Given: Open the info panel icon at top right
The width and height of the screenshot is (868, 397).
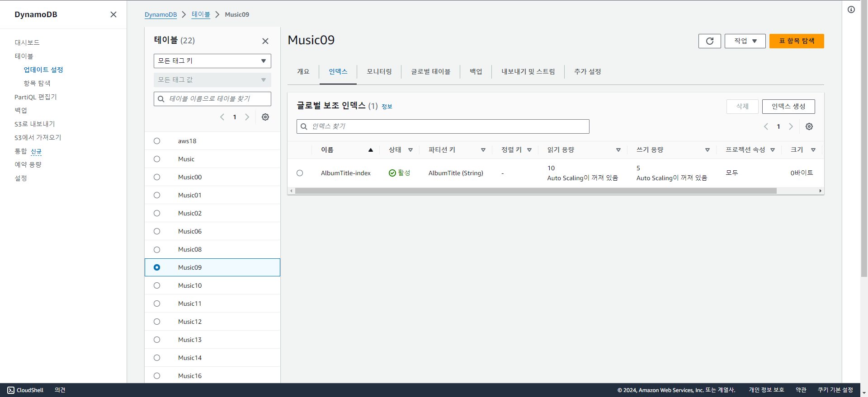Looking at the screenshot, I should [x=851, y=9].
